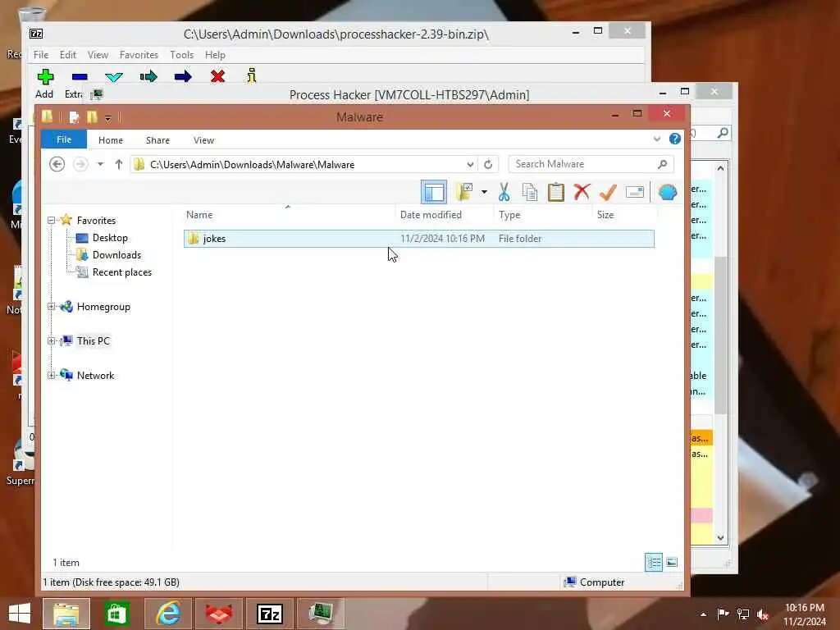Open the Tools menu in 7-Zip

click(x=181, y=55)
